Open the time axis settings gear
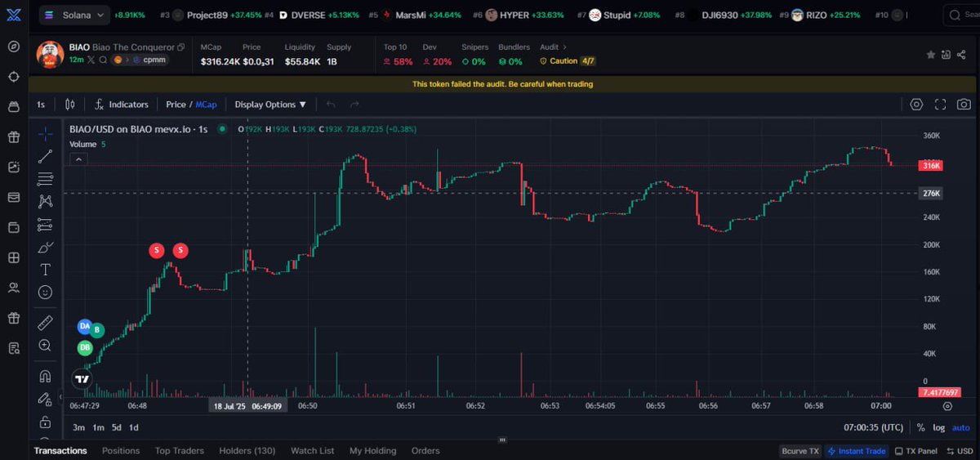Image resolution: width=980 pixels, height=460 pixels. pyautogui.click(x=947, y=405)
